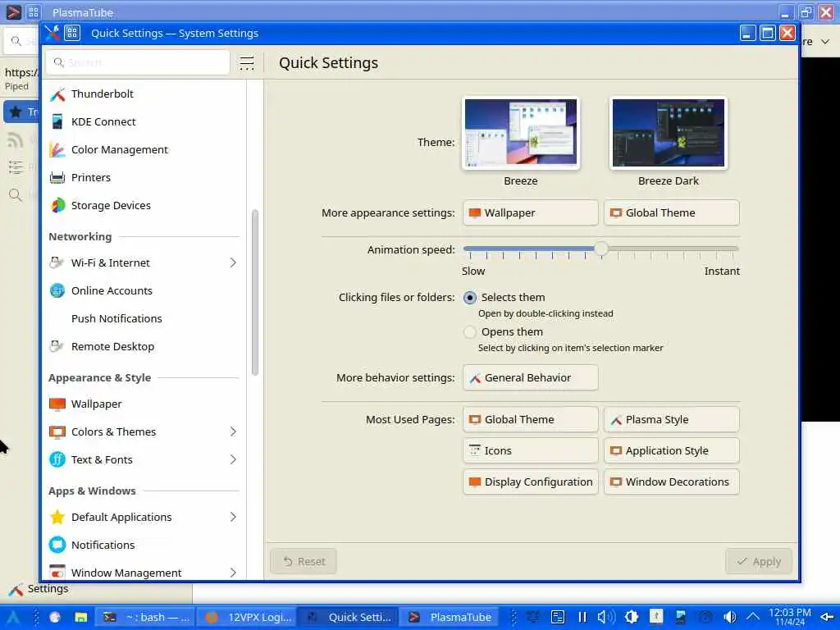
Task: Click the sidebar hamburger menu icon
Action: (x=247, y=62)
